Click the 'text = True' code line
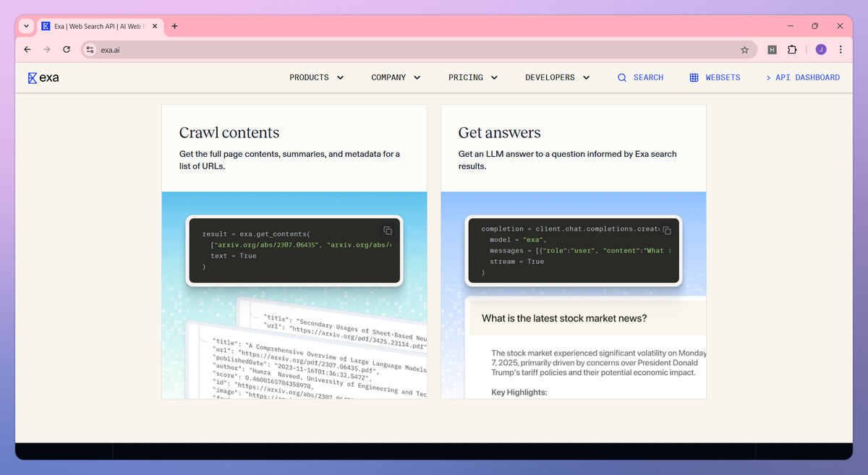The image size is (868, 475). click(x=234, y=256)
